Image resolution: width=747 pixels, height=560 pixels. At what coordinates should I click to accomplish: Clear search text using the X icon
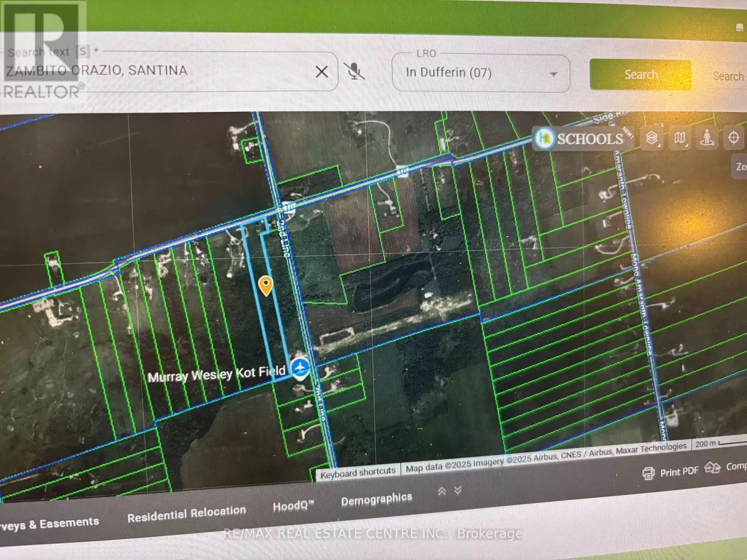[x=322, y=71]
